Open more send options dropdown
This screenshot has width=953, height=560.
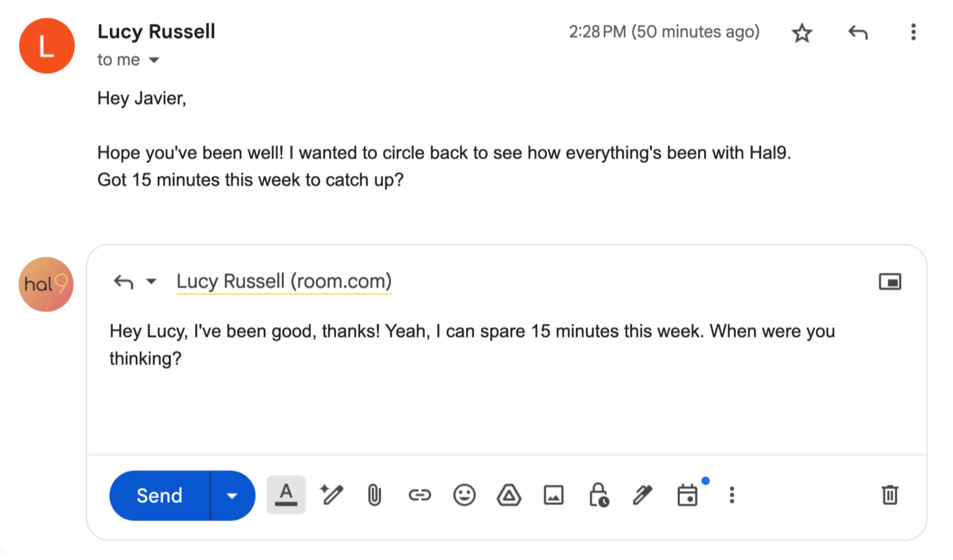(x=232, y=495)
